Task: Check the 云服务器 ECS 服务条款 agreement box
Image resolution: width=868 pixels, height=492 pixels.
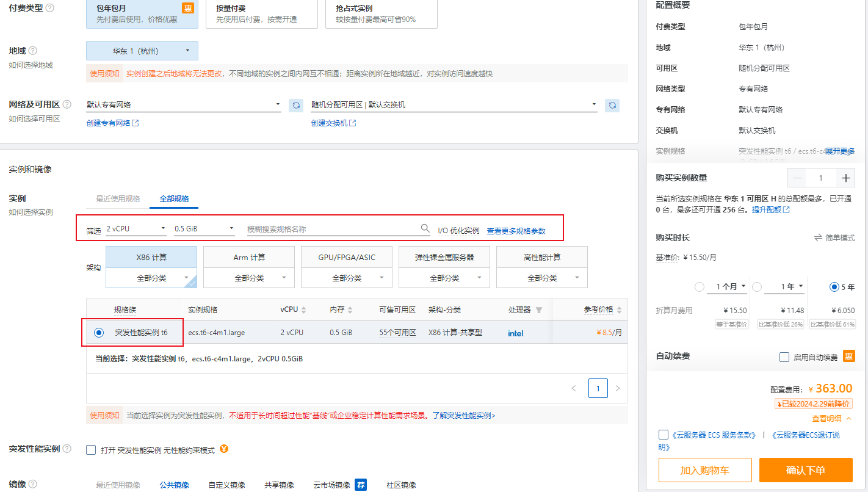Action: pyautogui.click(x=664, y=435)
